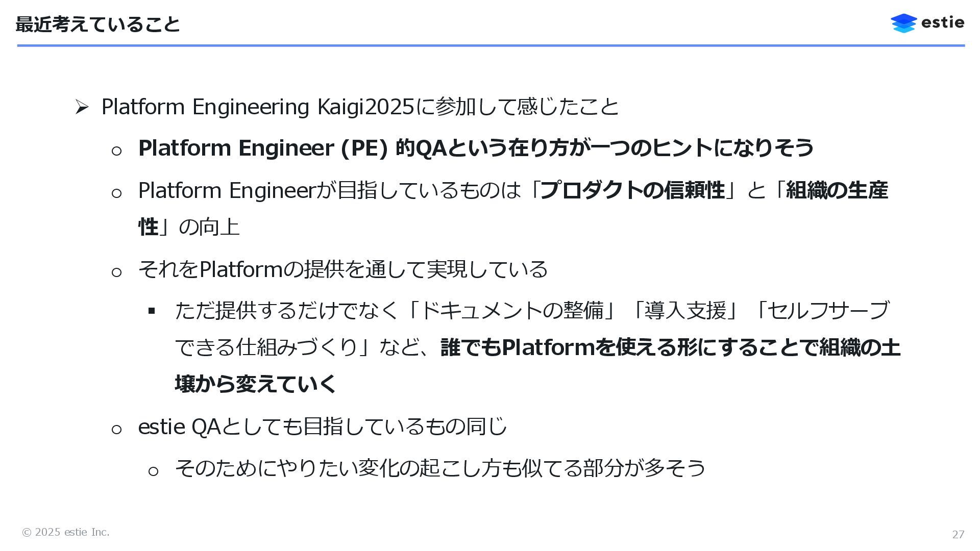Click the slide title 最近考えていること
980x551 pixels.
pos(97,24)
